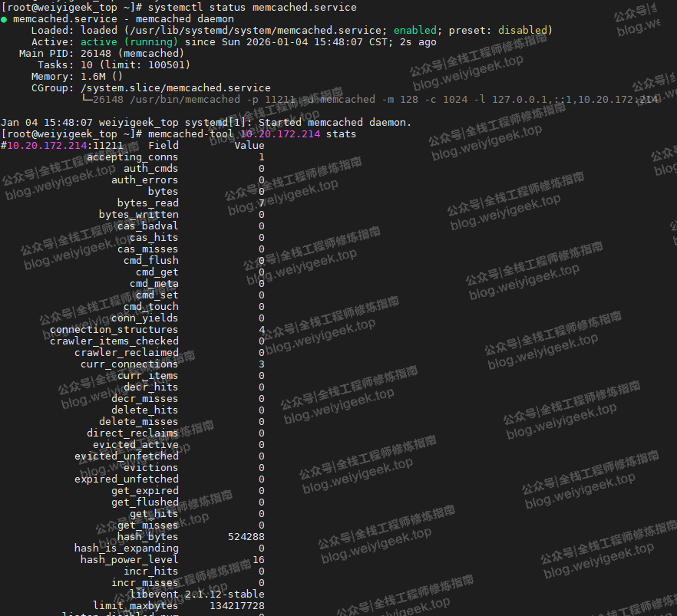Click the 'crawler_items_checked' field
677x616 pixels.
point(114,341)
